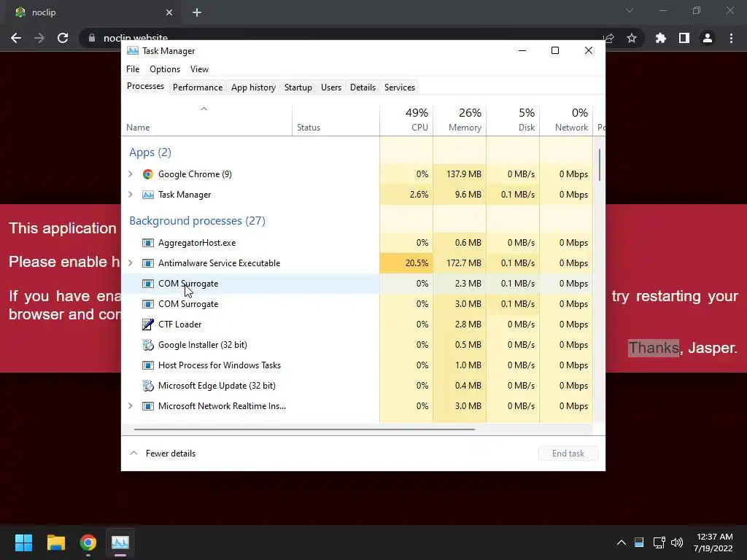Expand Microsoft Network Realtime Inspection group
Image resolution: width=747 pixels, height=560 pixels.
pos(131,406)
